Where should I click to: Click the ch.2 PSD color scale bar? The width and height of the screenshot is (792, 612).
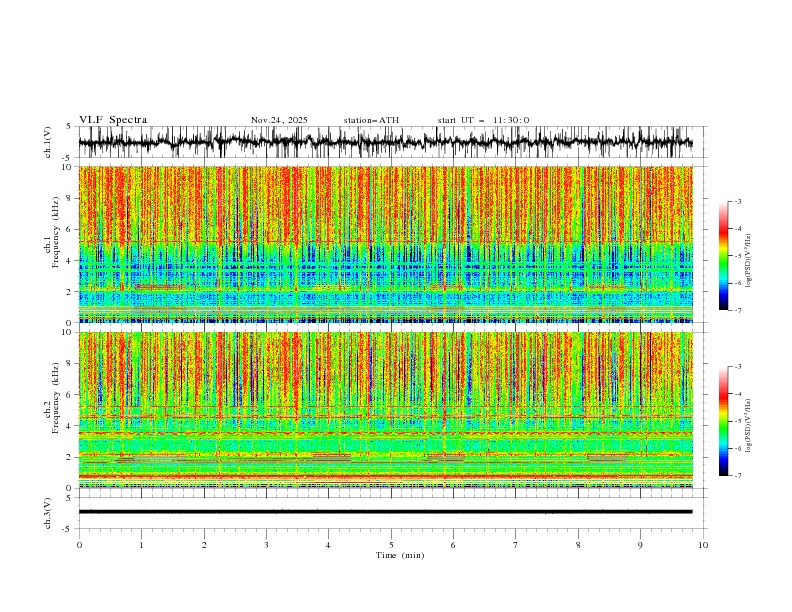723,421
